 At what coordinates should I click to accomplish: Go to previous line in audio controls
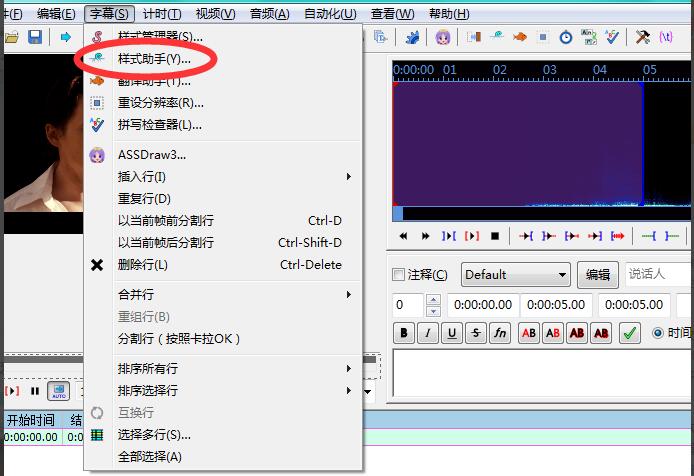pyautogui.click(x=403, y=236)
